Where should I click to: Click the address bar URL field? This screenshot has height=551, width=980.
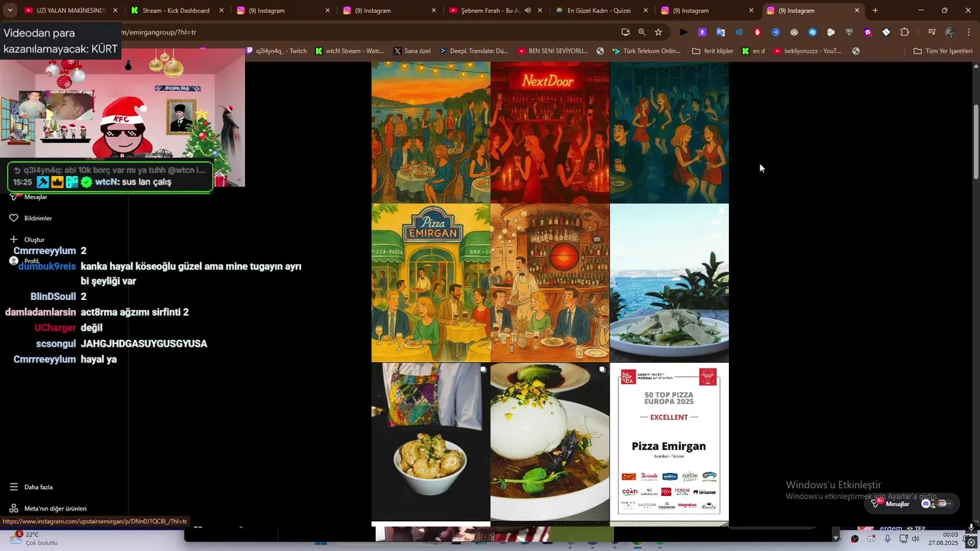click(367, 32)
